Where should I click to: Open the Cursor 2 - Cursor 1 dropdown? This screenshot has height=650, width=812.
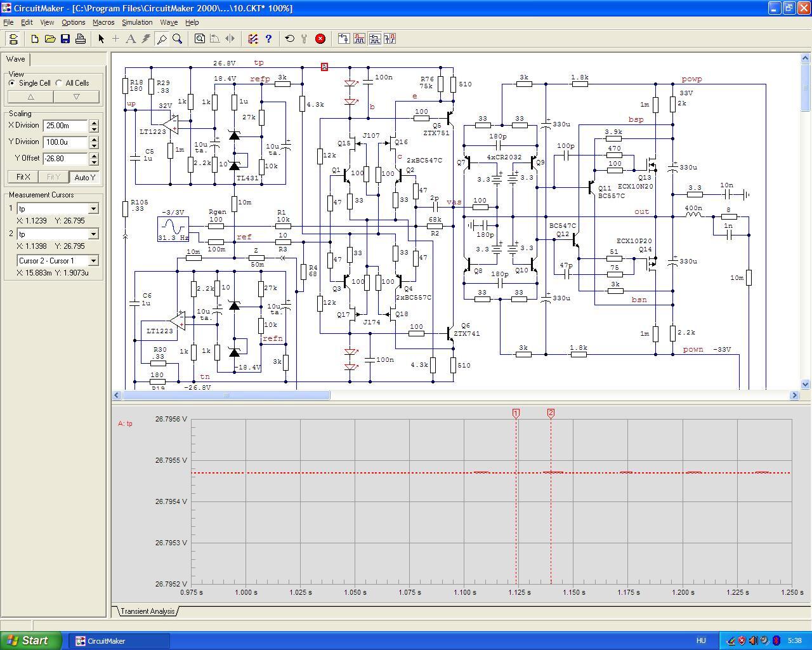pos(93,261)
